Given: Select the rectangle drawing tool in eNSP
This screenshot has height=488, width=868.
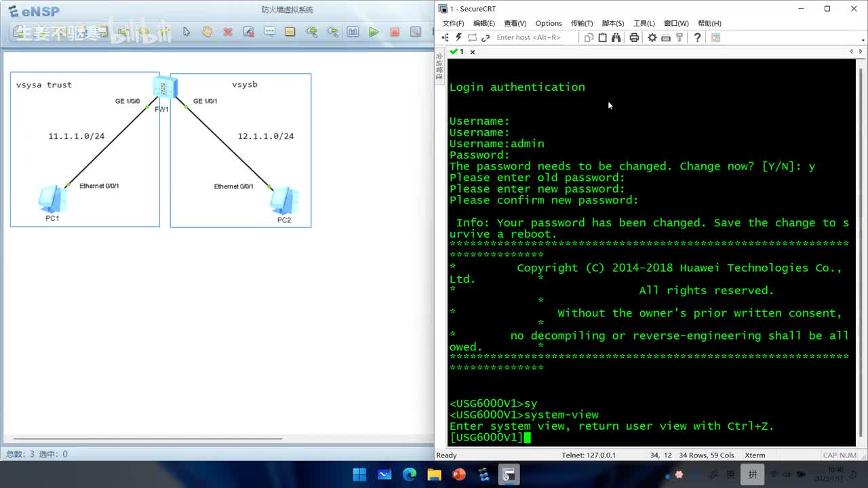Looking at the screenshot, I should click(x=290, y=32).
